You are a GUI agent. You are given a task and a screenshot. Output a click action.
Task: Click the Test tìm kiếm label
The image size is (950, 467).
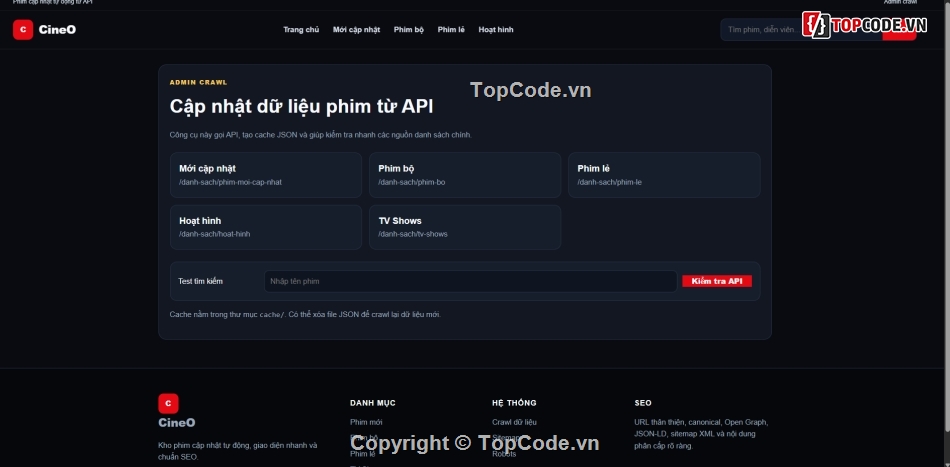point(201,282)
